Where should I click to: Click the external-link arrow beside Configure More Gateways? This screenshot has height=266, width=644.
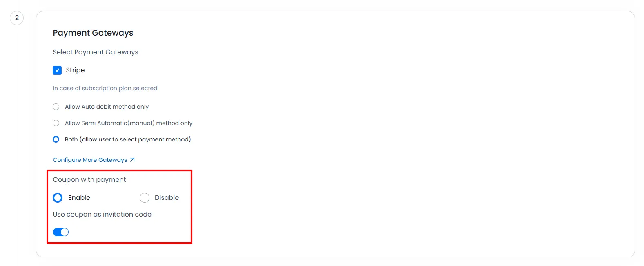[132, 160]
